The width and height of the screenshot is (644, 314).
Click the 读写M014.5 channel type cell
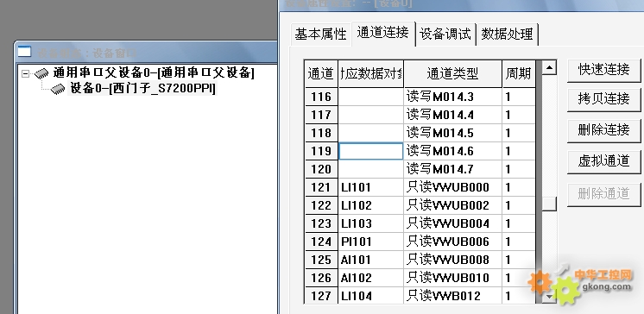[x=452, y=133]
